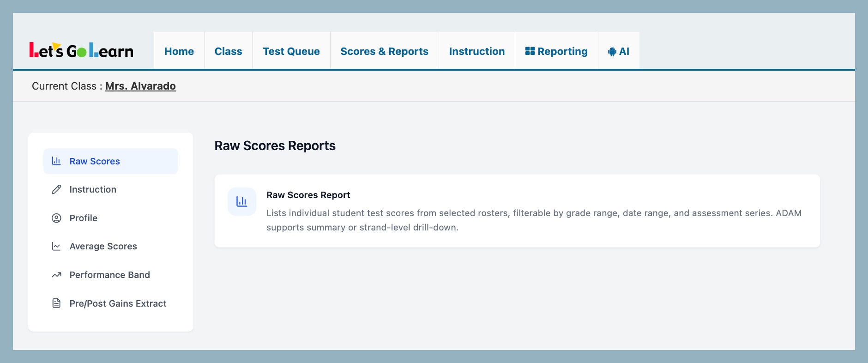
Task: Click the grid icon on the Reporting tab
Action: pyautogui.click(x=530, y=51)
